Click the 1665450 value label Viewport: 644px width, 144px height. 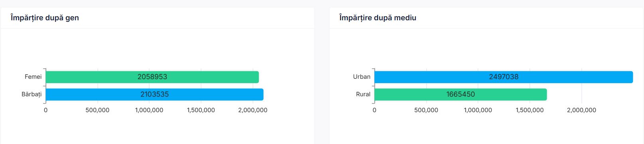(460, 94)
